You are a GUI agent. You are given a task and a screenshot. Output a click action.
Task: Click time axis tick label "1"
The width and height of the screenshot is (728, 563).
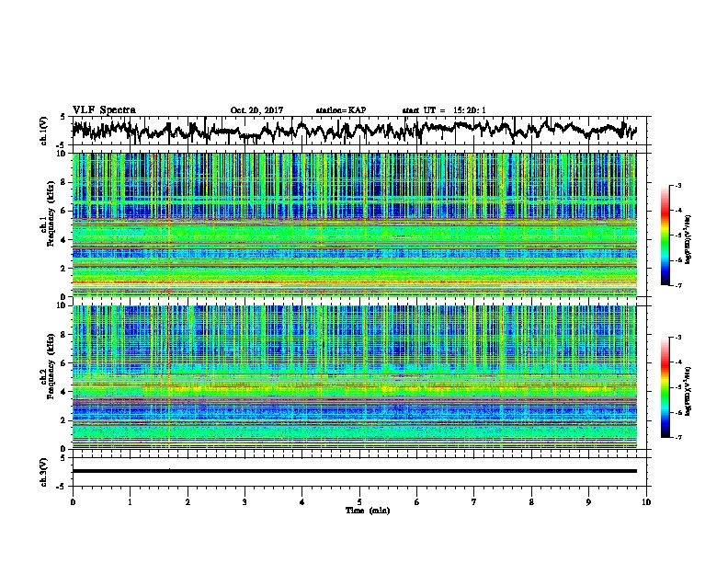point(131,502)
